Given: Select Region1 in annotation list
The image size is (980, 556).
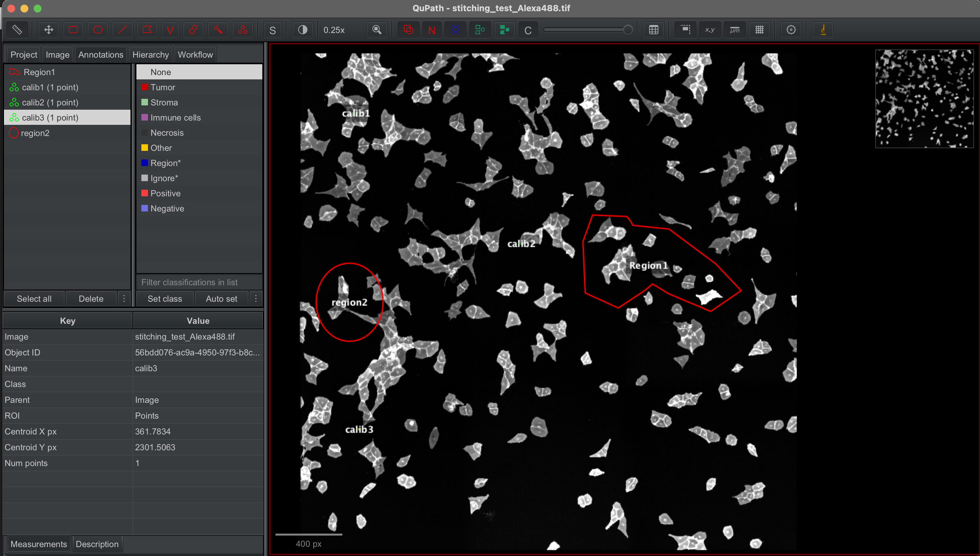Looking at the screenshot, I should point(67,72).
